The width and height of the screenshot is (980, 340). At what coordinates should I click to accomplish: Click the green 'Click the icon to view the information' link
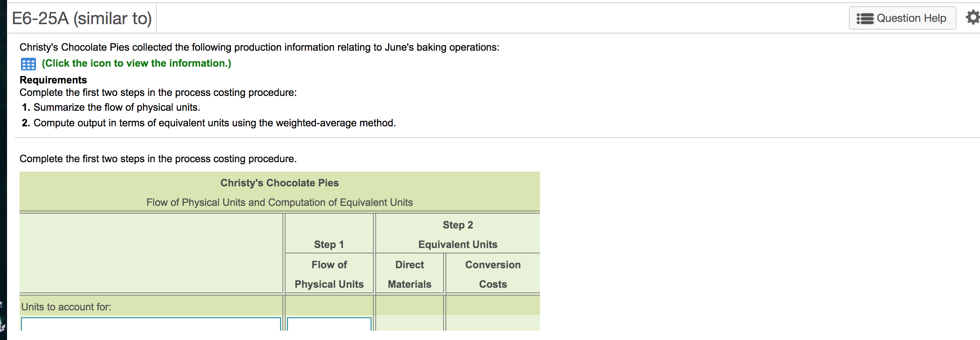point(136,63)
